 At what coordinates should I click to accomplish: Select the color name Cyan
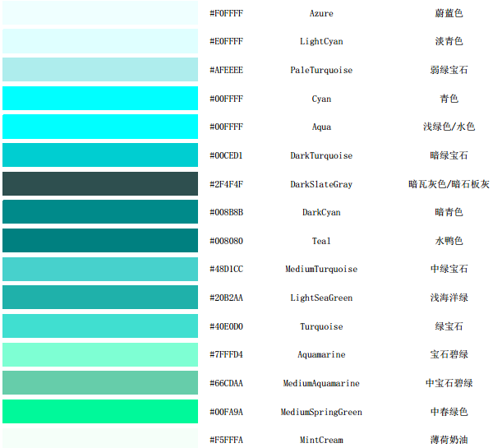tap(321, 99)
